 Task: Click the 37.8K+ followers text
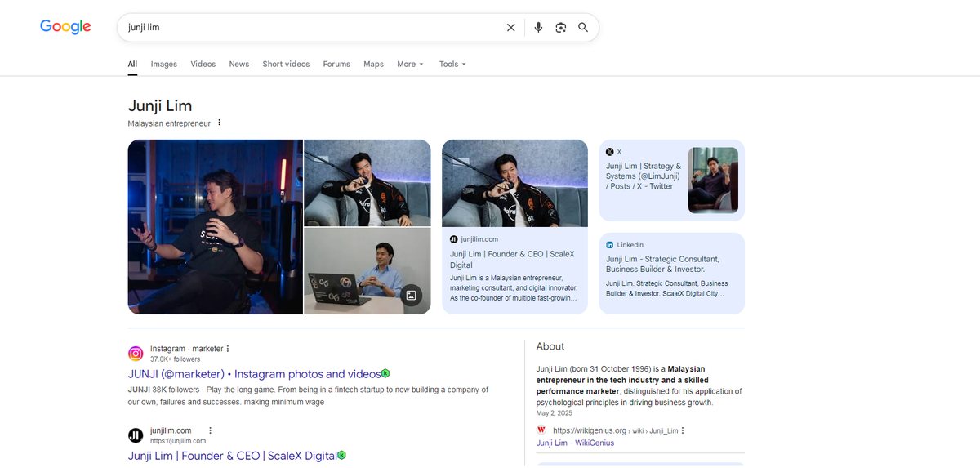tap(175, 359)
